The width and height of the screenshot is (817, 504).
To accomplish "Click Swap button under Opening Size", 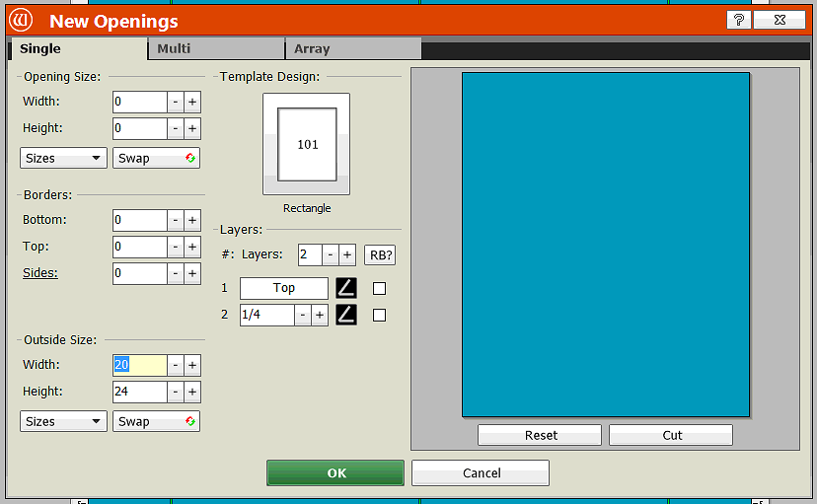I will [156, 158].
